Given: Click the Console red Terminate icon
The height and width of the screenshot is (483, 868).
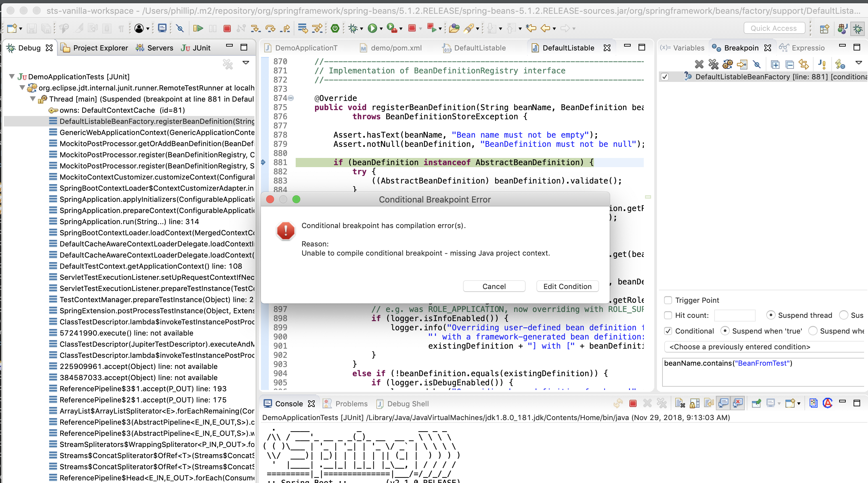Looking at the screenshot, I should pyautogui.click(x=633, y=403).
